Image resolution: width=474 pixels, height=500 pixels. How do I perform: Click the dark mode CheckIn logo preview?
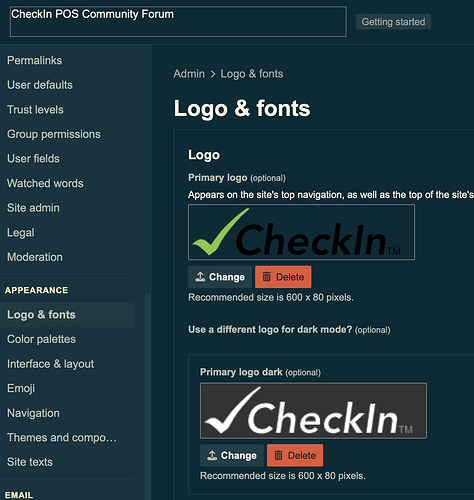coord(313,410)
